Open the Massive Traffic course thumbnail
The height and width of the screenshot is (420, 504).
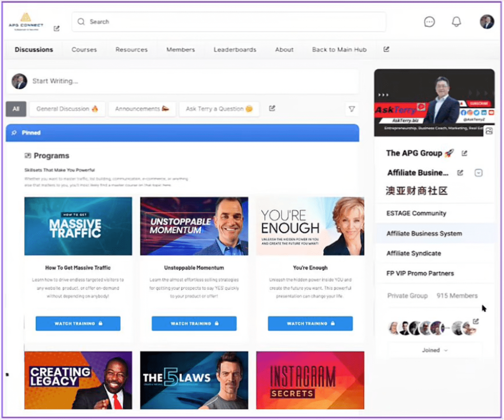(78, 226)
